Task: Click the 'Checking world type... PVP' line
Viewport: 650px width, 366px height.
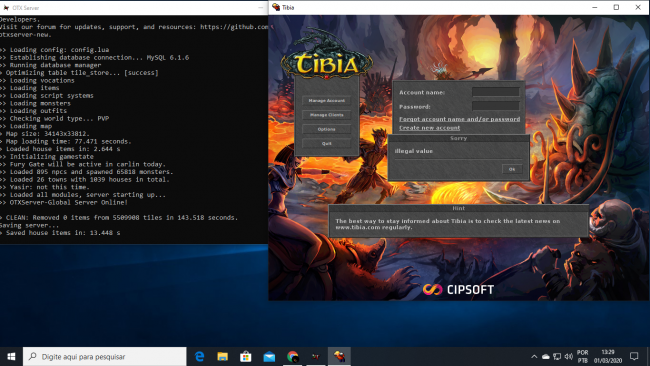Action: [x=55, y=118]
